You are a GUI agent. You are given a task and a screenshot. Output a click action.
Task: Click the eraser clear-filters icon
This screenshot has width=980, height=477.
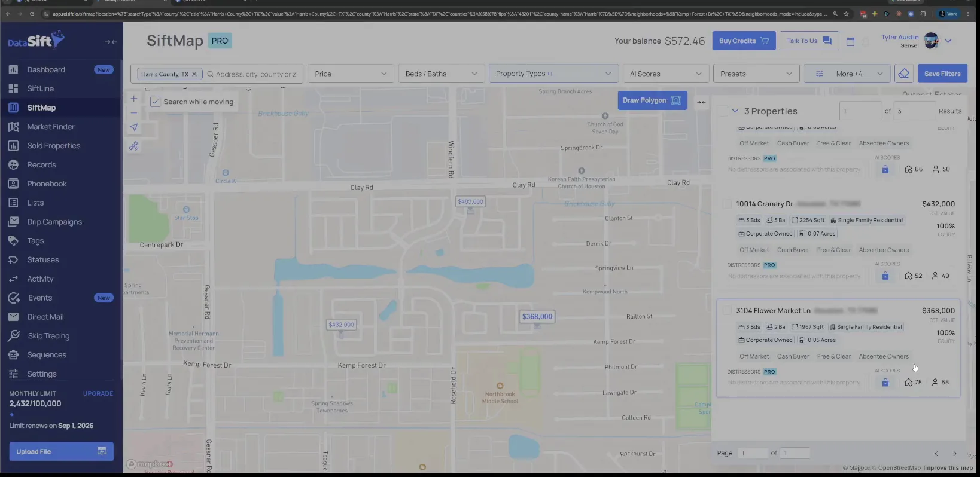click(x=903, y=74)
